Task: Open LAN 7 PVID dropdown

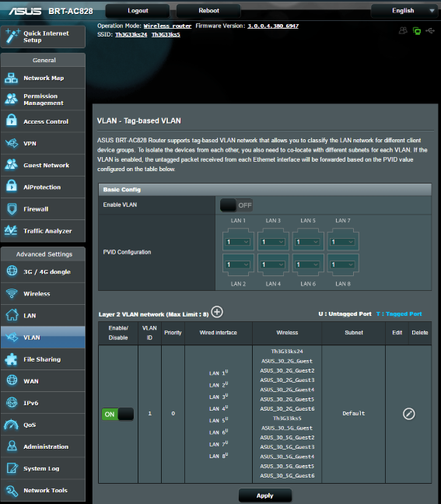Action: tap(343, 242)
